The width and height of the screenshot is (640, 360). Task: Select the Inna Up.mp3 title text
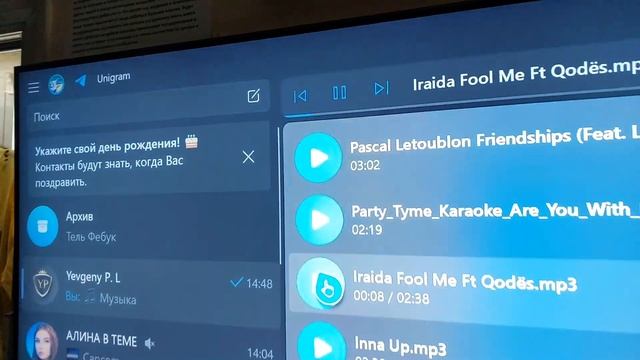tap(400, 346)
